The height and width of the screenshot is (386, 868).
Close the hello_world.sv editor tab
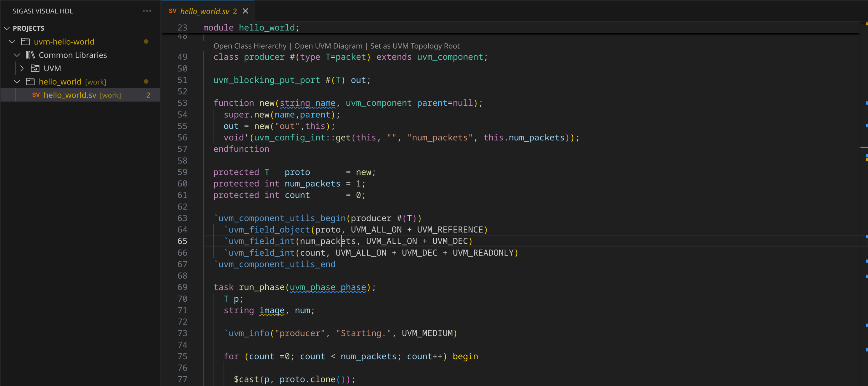(x=246, y=11)
